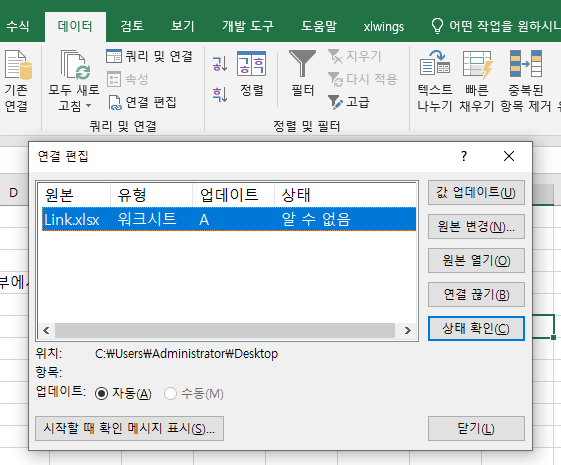The height and width of the screenshot is (465, 561).
Task: Click the 모두 새로 고침 refresh all icon
Action: (75, 65)
